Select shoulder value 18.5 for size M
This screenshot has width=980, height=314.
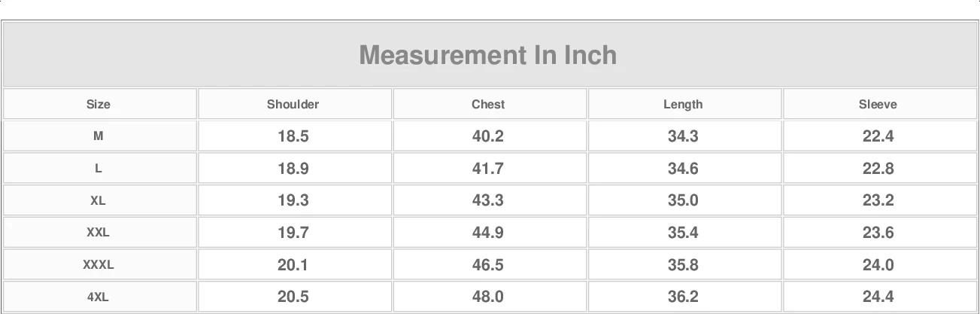click(x=293, y=136)
